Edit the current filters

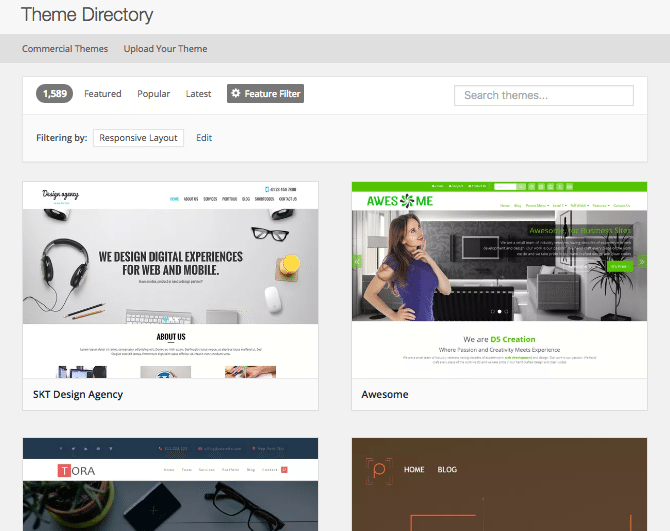(204, 138)
